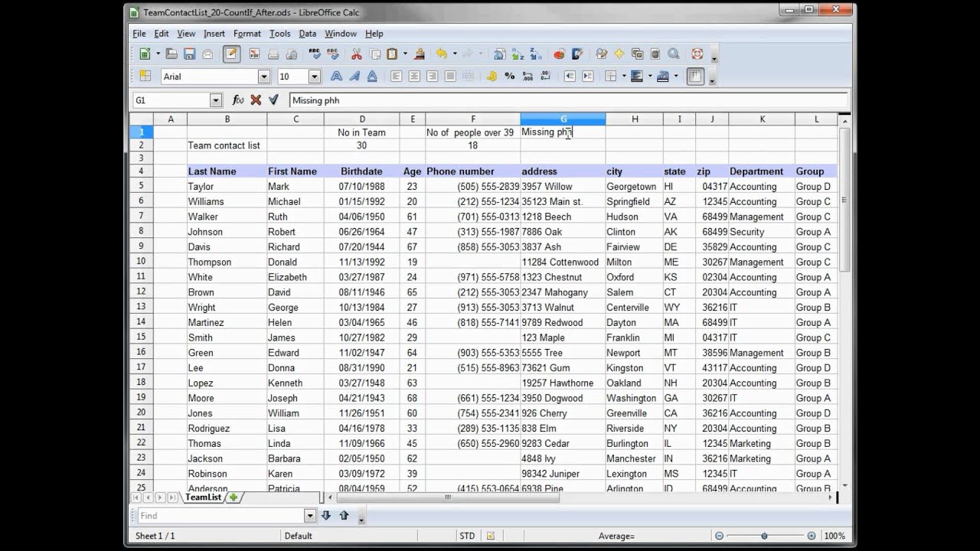Screen dimensions: 980x551
Task: Select the Format Paintbrush
Action: point(419,54)
